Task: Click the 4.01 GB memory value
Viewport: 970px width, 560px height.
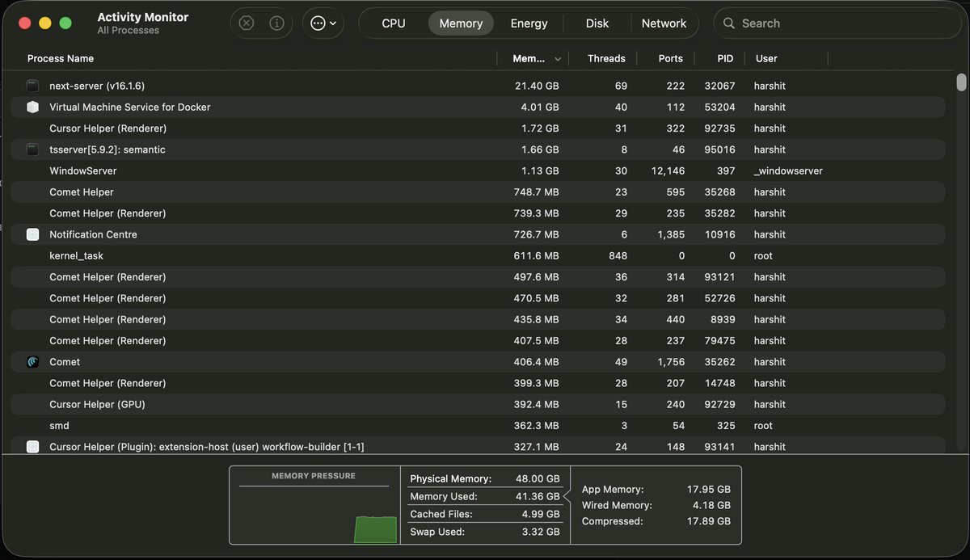Action: [x=539, y=107]
